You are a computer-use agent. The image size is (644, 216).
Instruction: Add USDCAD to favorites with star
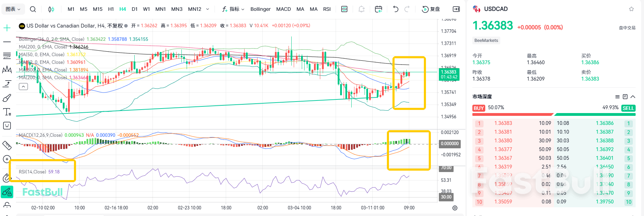point(631,9)
